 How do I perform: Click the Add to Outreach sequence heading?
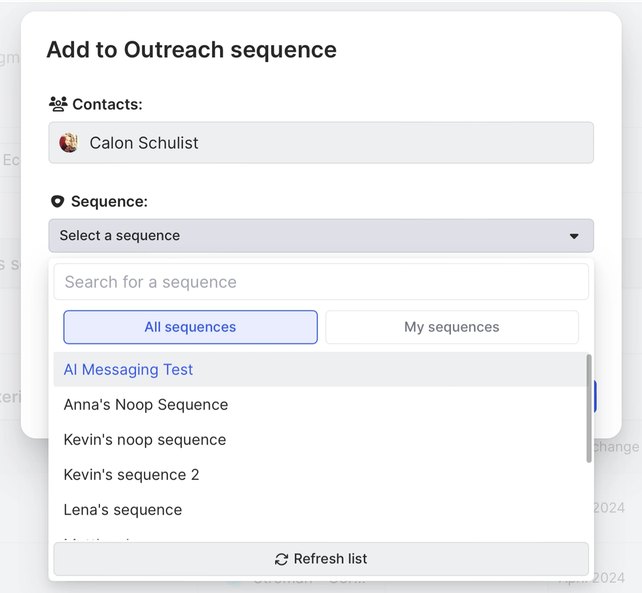192,50
